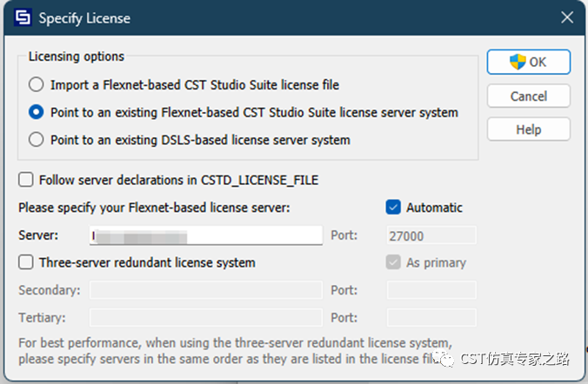
Task: Click the Secondary server Port field
Action: (x=431, y=290)
